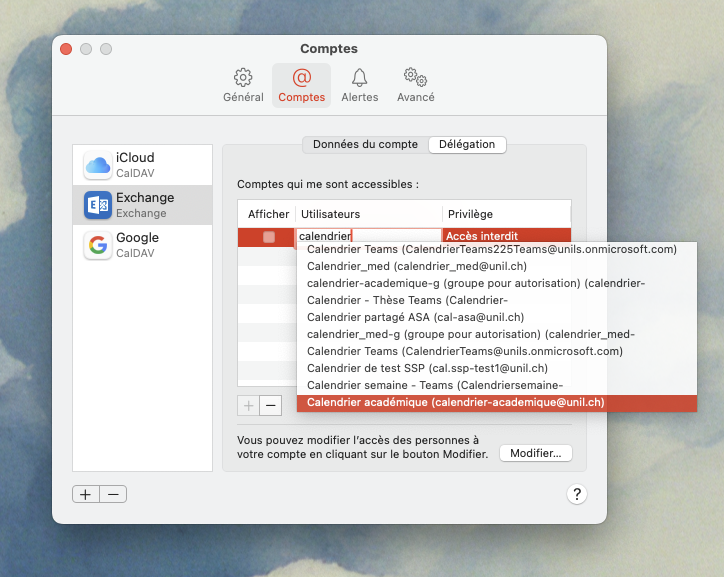Select the iCloud account
This screenshot has width=724, height=577.
142,165
